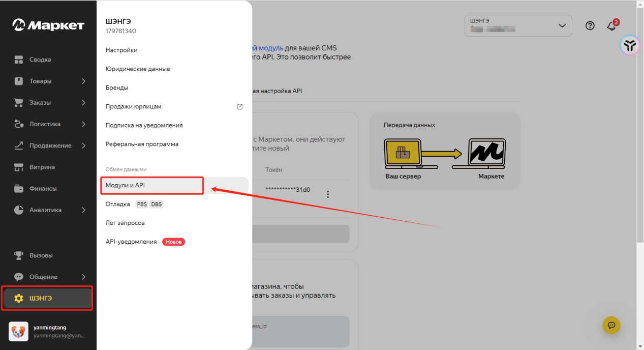Open Юридические данные menu item

pyautogui.click(x=138, y=69)
